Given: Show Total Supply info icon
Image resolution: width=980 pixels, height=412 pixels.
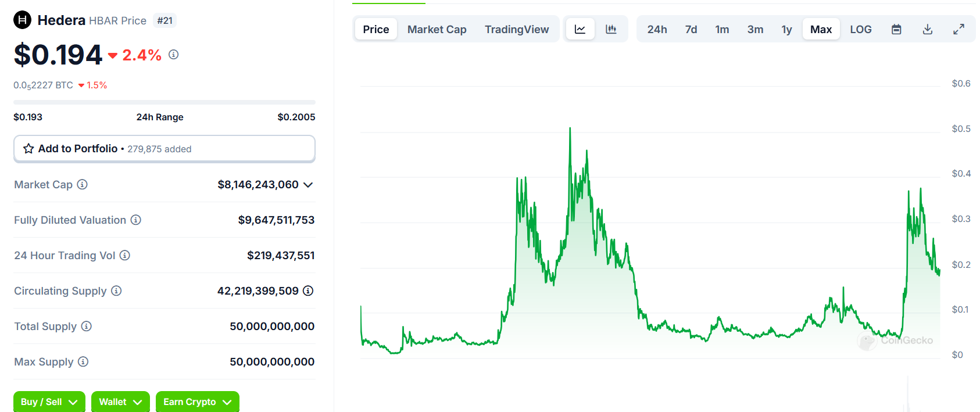Looking at the screenshot, I should coord(87,326).
